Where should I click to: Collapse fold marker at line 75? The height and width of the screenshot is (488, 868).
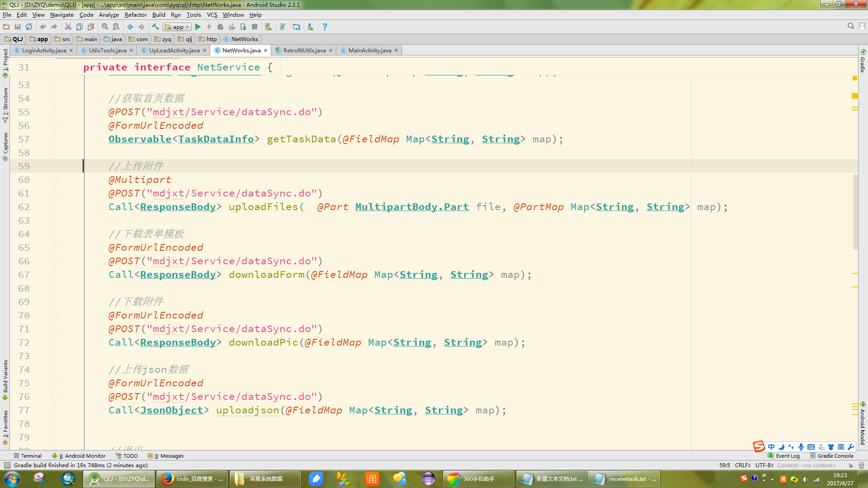coord(54,383)
